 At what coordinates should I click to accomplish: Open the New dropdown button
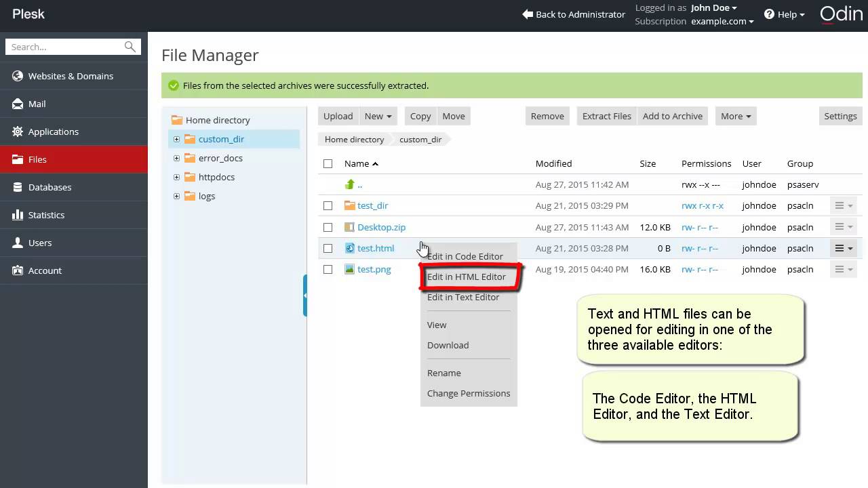pos(378,116)
